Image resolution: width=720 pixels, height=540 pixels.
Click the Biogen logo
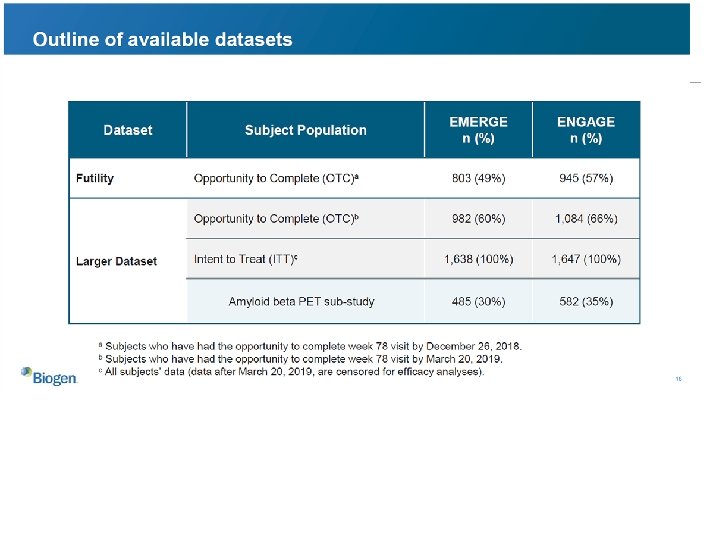pos(47,376)
